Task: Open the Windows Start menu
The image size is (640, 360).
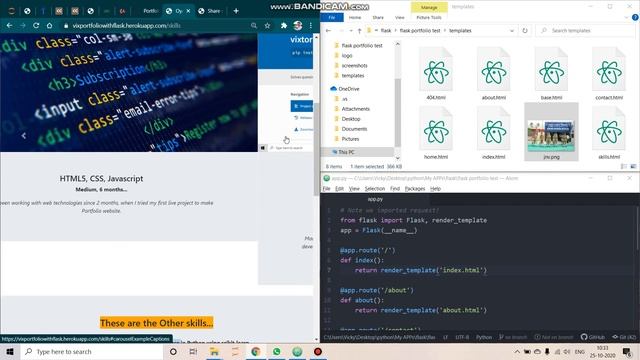Action: (x=10, y=351)
